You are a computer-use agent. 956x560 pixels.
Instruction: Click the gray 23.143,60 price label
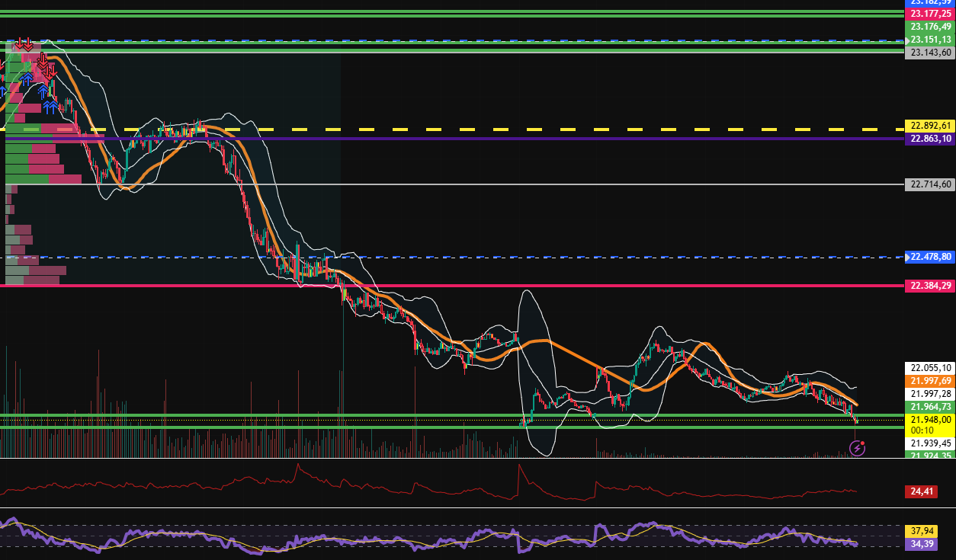click(x=929, y=53)
